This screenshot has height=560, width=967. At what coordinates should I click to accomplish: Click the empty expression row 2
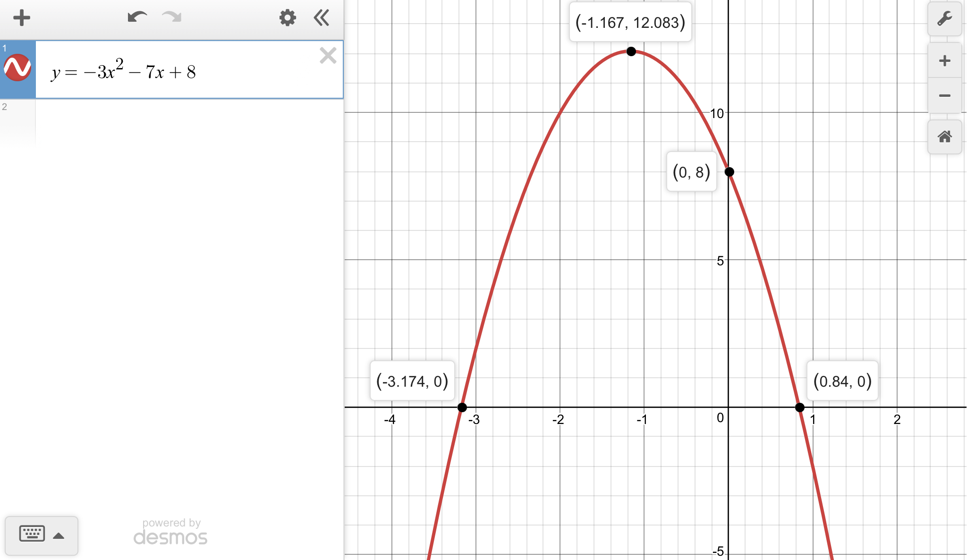coord(189,123)
